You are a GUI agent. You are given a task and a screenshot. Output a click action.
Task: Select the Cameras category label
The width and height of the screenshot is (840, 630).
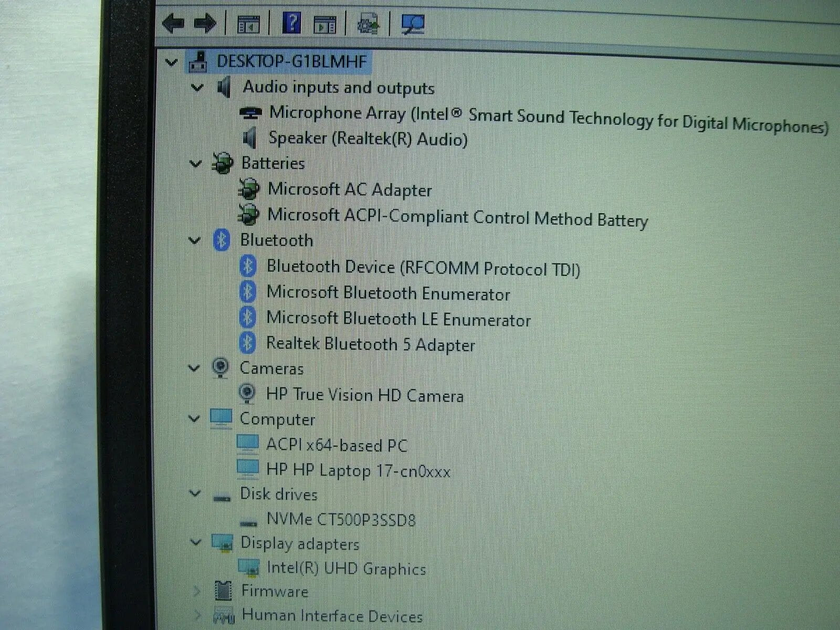point(271,368)
